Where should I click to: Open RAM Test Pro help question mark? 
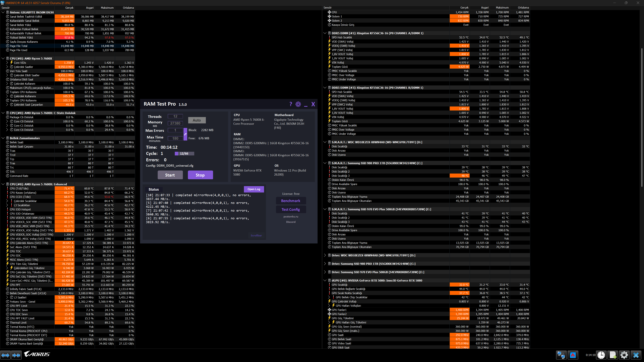[291, 104]
